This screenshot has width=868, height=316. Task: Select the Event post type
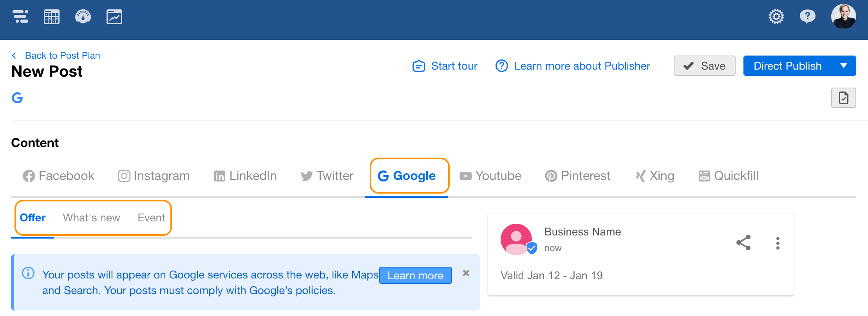(151, 218)
